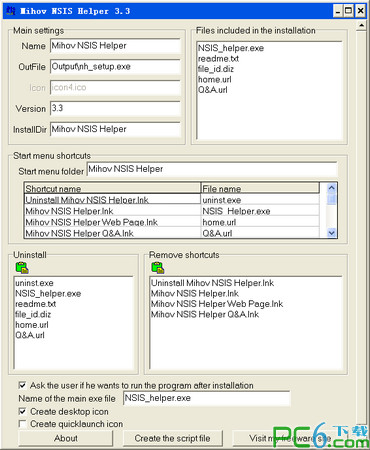Click into the OutFile input field
This screenshot has height=450, width=370.
(x=115, y=67)
